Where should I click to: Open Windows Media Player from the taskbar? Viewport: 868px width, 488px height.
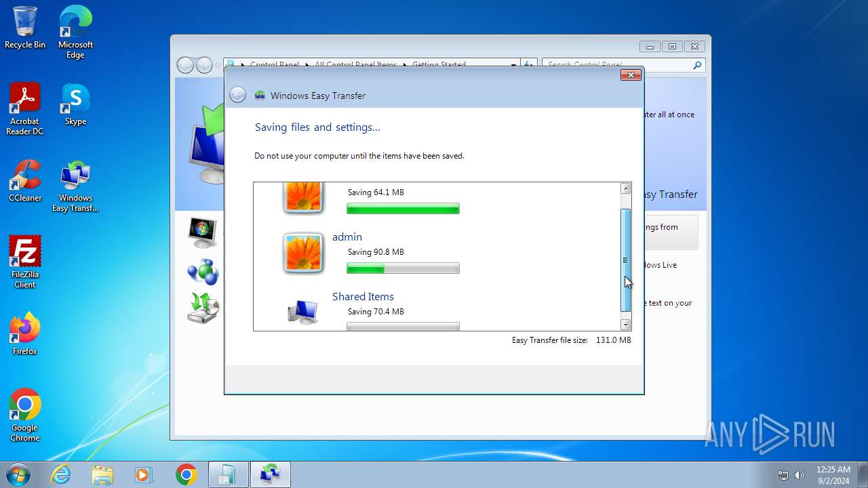coord(143,474)
